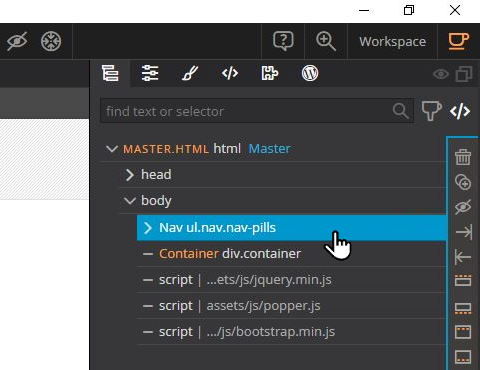Toggle the hide element eye icon in side toolbar
480x370 pixels.
click(463, 207)
